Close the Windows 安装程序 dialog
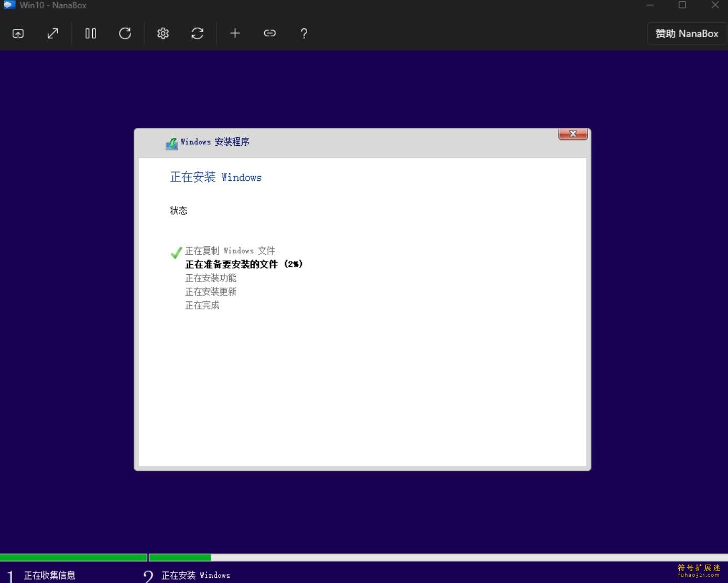 click(x=572, y=134)
